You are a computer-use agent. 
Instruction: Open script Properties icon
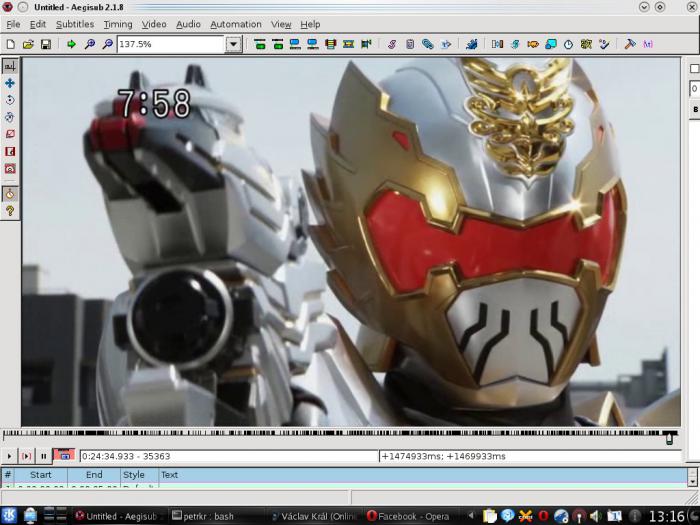410,44
